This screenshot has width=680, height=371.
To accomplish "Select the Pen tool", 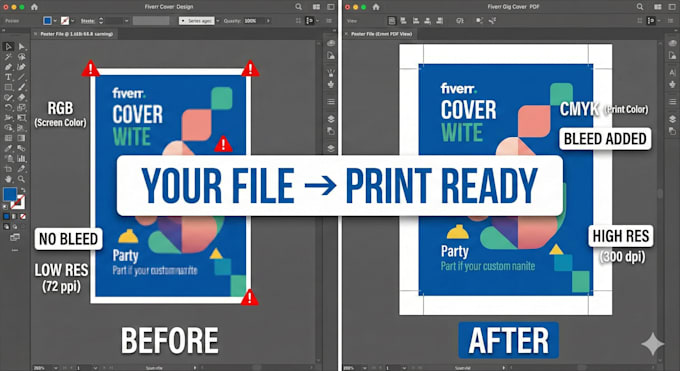I will 8,67.
